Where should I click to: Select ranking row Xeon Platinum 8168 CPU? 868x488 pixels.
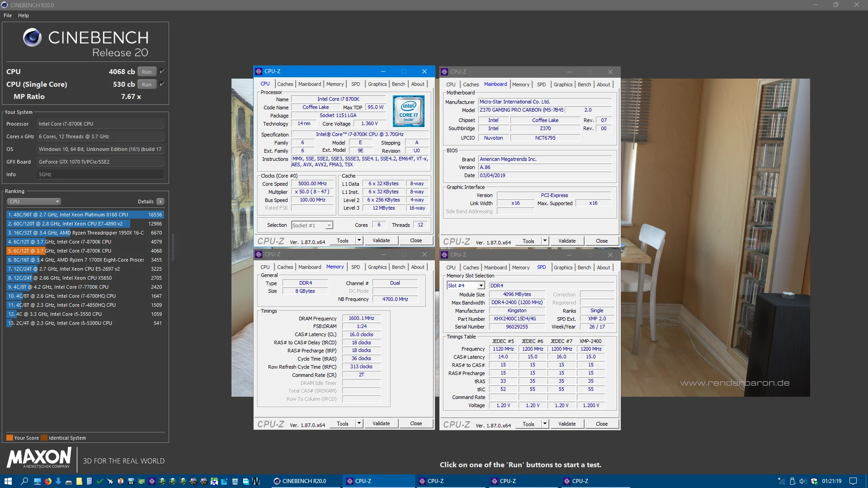85,215
